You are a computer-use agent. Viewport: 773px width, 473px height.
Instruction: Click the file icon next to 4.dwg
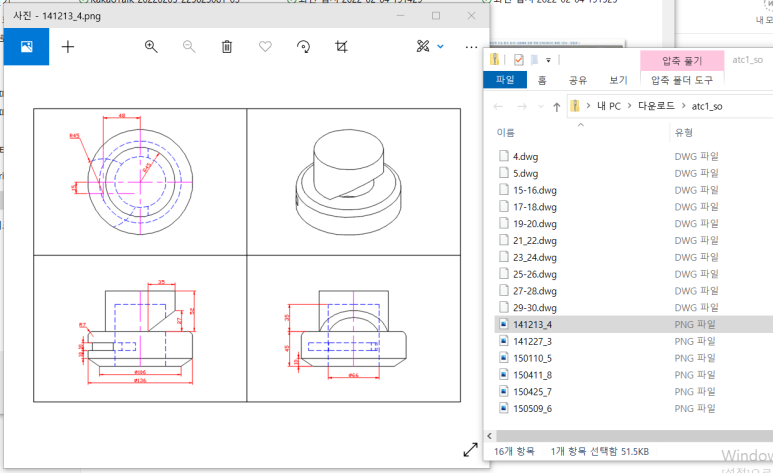click(503, 156)
